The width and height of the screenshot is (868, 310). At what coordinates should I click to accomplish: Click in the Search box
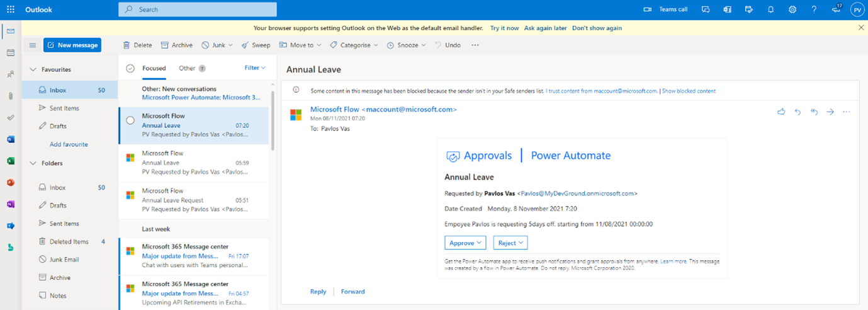tap(198, 9)
